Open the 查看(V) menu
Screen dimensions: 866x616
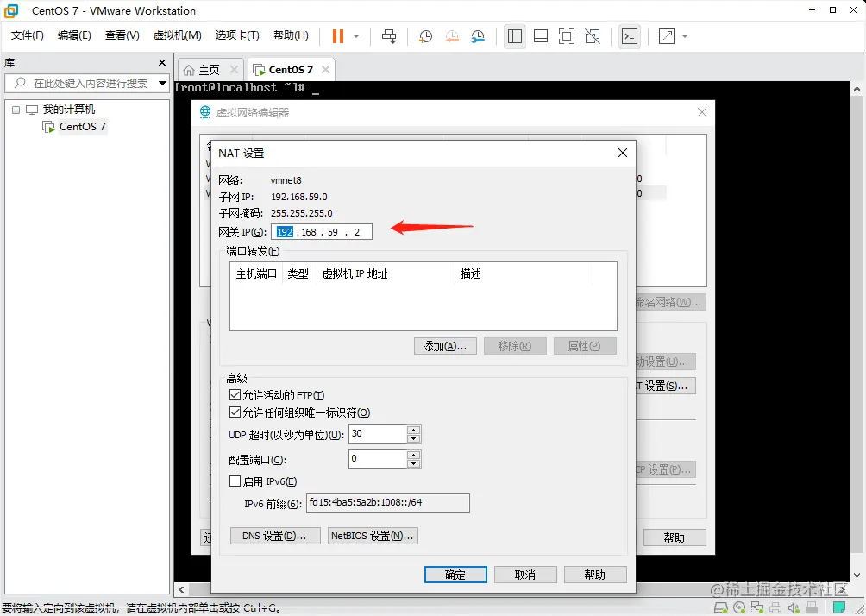click(122, 35)
